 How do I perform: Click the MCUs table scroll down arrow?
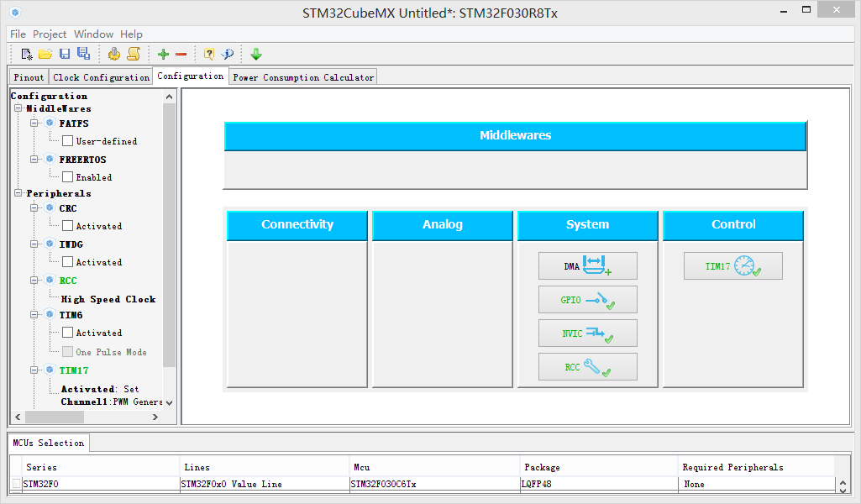pyautogui.click(x=843, y=491)
